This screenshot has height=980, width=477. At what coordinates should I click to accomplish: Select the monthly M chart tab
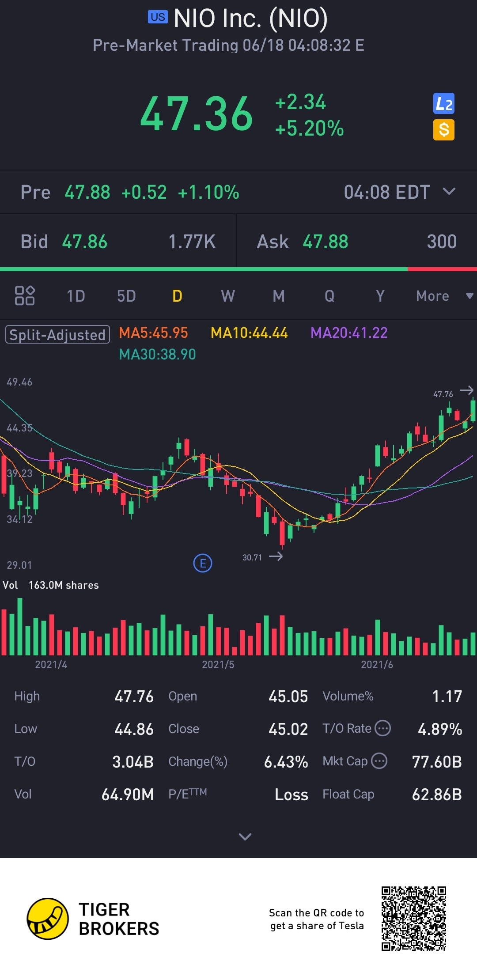(x=279, y=296)
